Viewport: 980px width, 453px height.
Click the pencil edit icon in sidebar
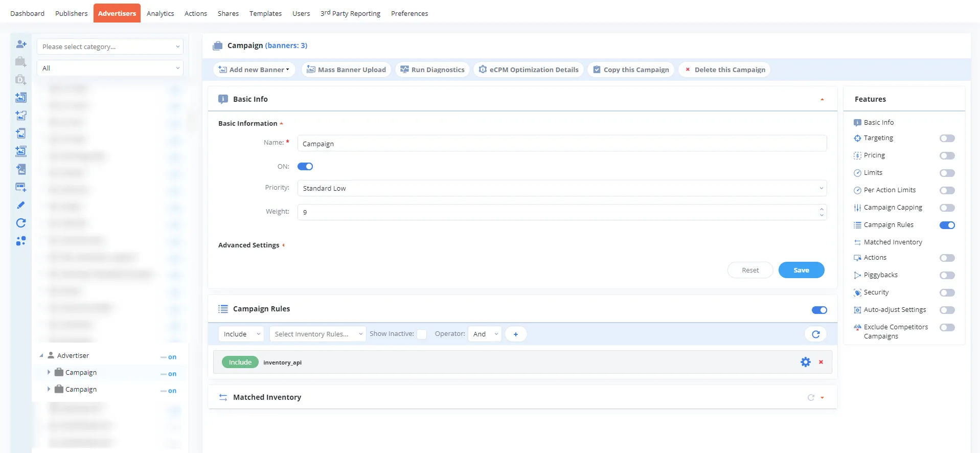(x=21, y=205)
